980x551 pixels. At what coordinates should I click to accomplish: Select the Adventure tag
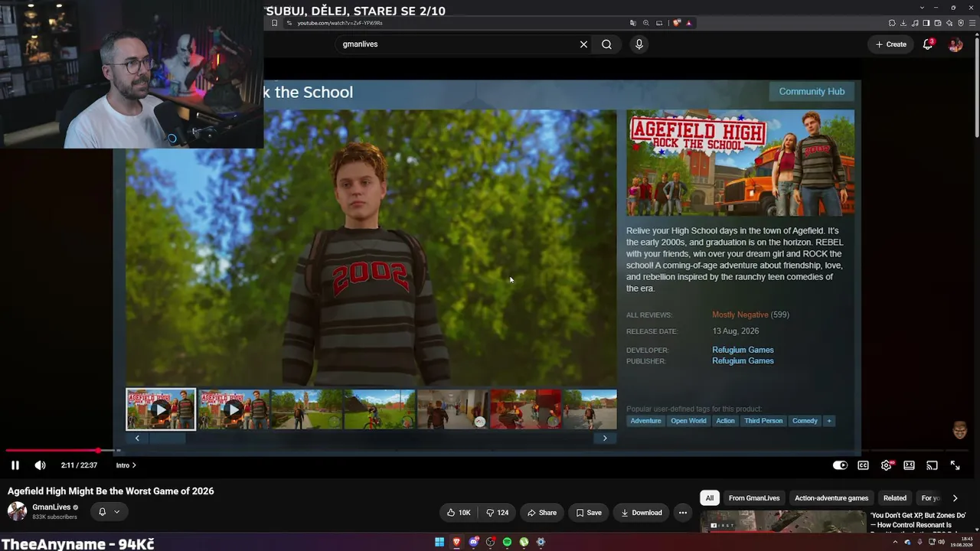tap(645, 421)
